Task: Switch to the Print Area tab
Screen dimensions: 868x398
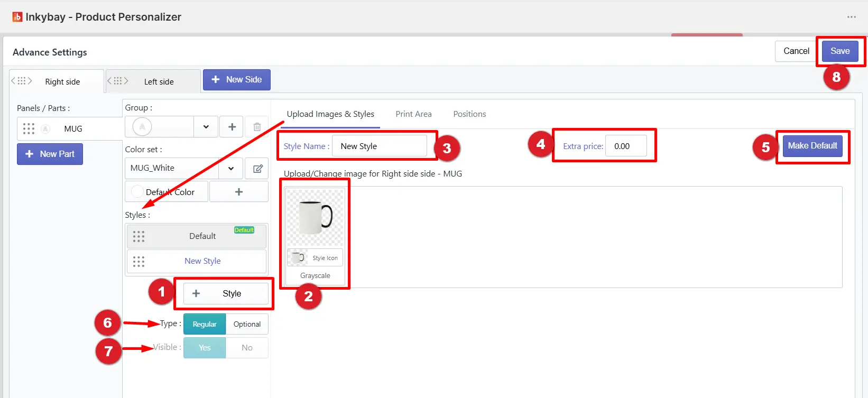Action: tap(413, 114)
